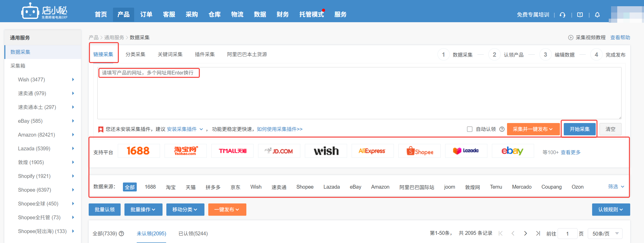Select the wish platform logo
The width and height of the screenshot is (644, 243).
coord(326,151)
